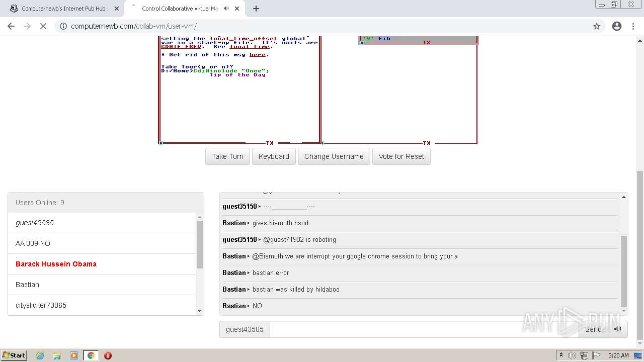Click the @Bismuth interrupt message
The height and width of the screenshot is (362, 644).
pos(355,256)
